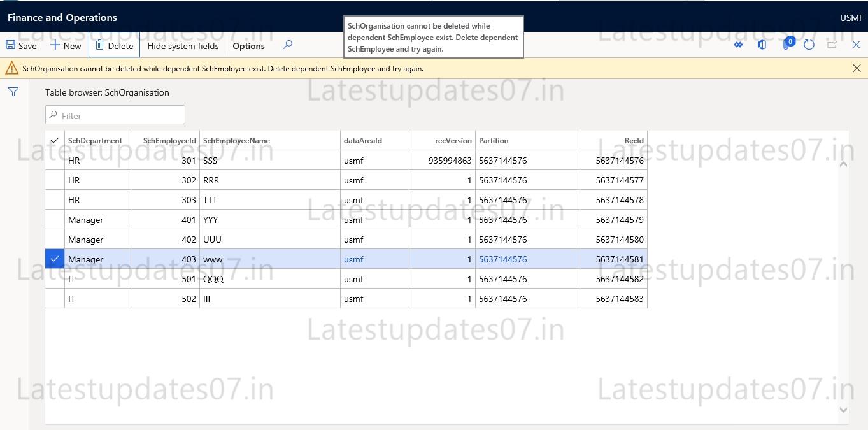
Task: Create a new record with the plus icon
Action: (66, 45)
